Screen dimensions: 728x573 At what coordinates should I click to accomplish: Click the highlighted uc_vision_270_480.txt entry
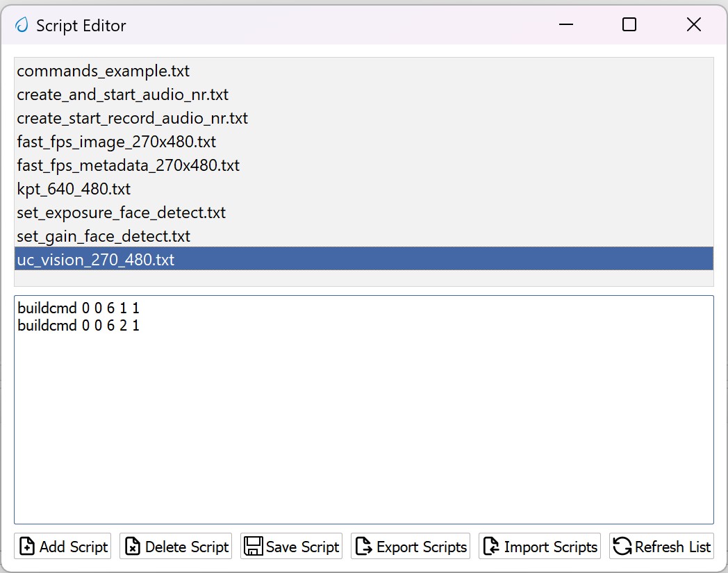click(x=95, y=260)
